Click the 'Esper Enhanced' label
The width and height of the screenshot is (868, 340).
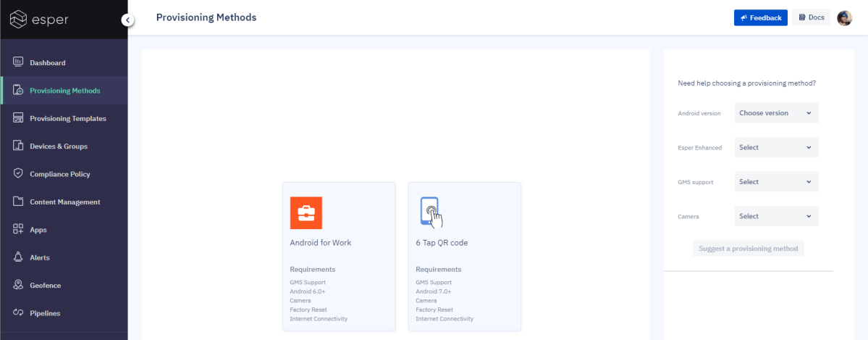700,148
